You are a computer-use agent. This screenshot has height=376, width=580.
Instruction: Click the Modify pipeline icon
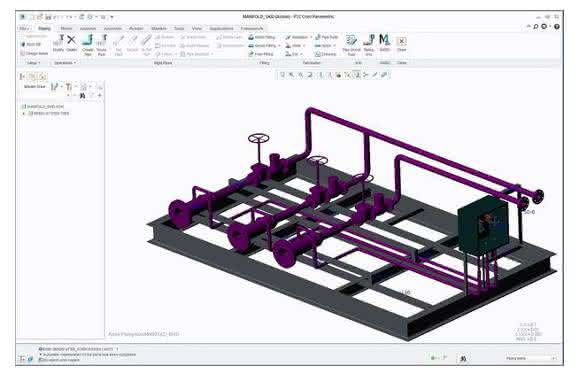click(x=58, y=44)
